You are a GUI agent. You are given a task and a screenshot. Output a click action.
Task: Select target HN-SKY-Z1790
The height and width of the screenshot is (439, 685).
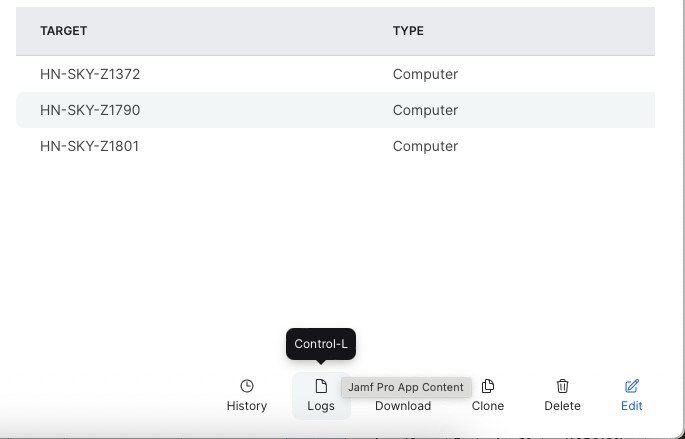(x=90, y=110)
